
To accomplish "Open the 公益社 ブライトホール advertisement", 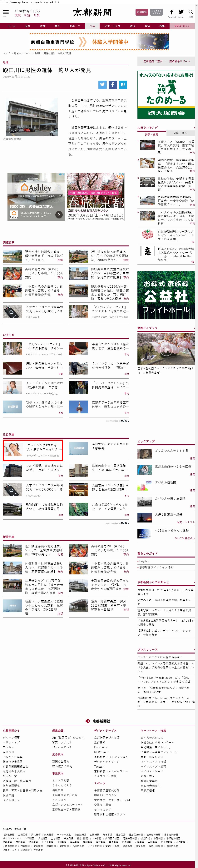I will coord(166,295).
